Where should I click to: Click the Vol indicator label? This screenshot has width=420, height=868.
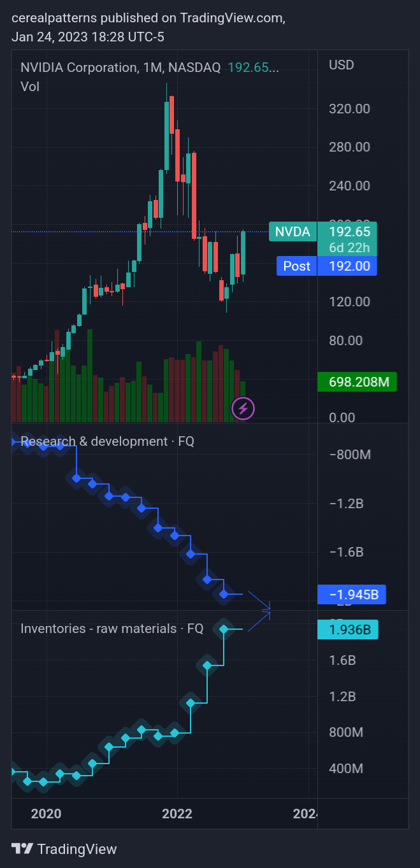point(30,87)
